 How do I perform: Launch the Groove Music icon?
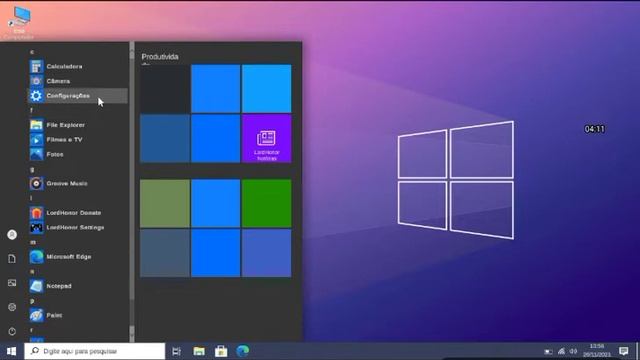(x=36, y=184)
